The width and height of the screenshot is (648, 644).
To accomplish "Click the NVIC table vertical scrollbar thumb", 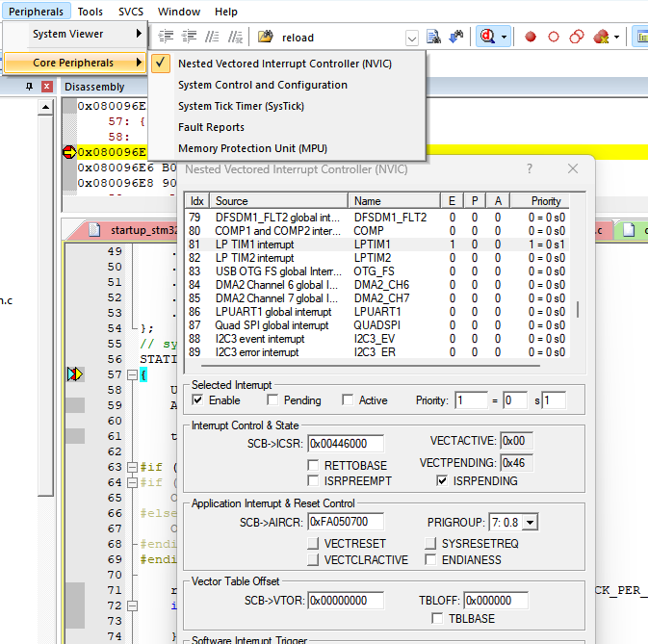I will 578,309.
